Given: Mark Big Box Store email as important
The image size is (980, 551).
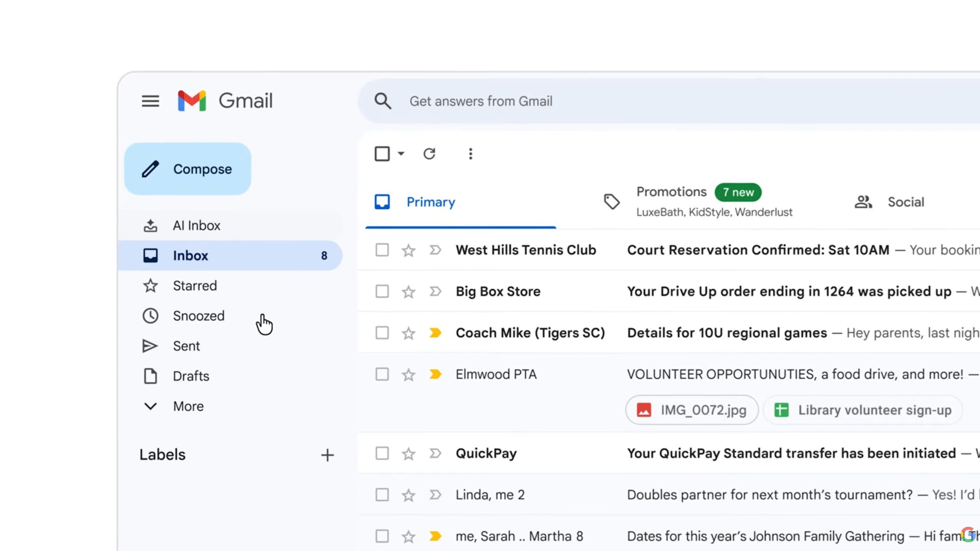Looking at the screenshot, I should coord(435,292).
